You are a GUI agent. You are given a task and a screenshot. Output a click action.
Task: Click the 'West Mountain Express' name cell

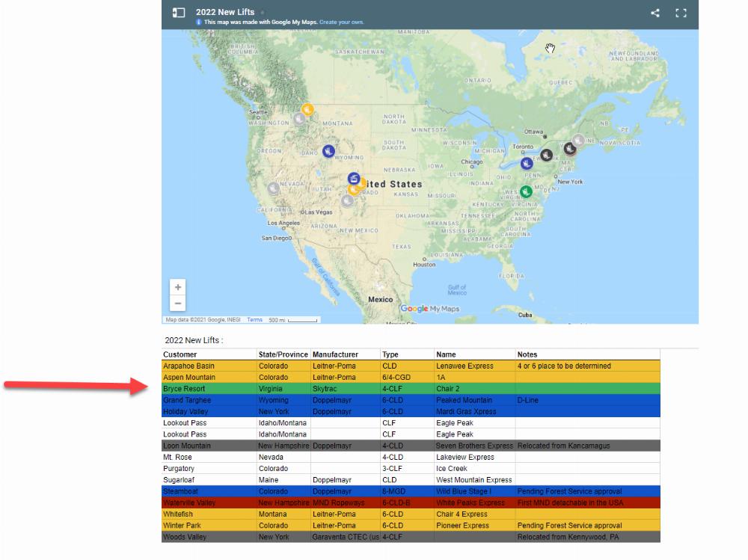point(475,480)
